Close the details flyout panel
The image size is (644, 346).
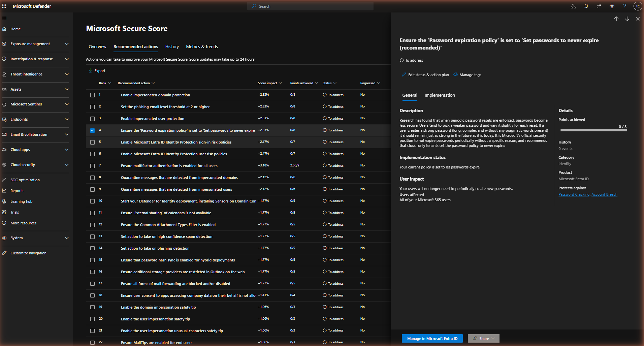[638, 19]
